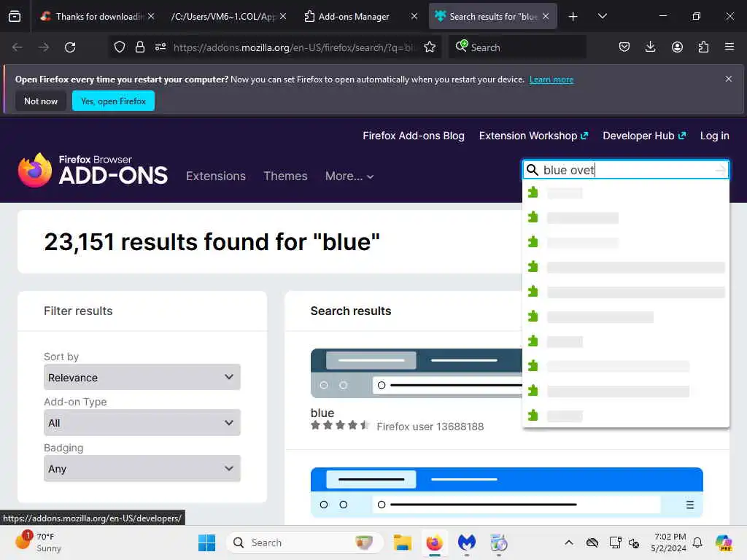Image resolution: width=747 pixels, height=560 pixels.
Task: Open a new tab with plus icon
Action: (573, 17)
